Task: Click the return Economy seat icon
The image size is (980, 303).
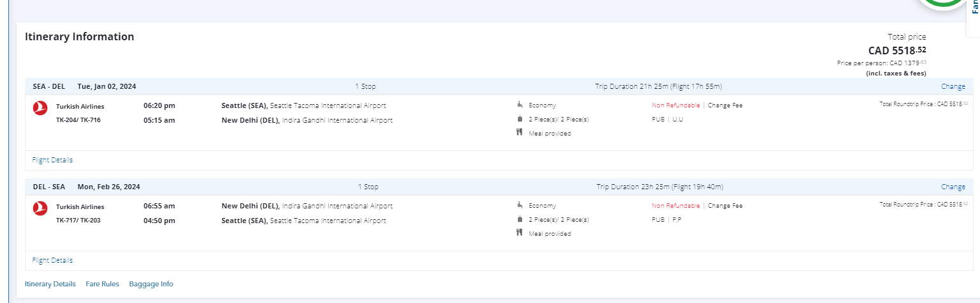Action: tap(520, 205)
